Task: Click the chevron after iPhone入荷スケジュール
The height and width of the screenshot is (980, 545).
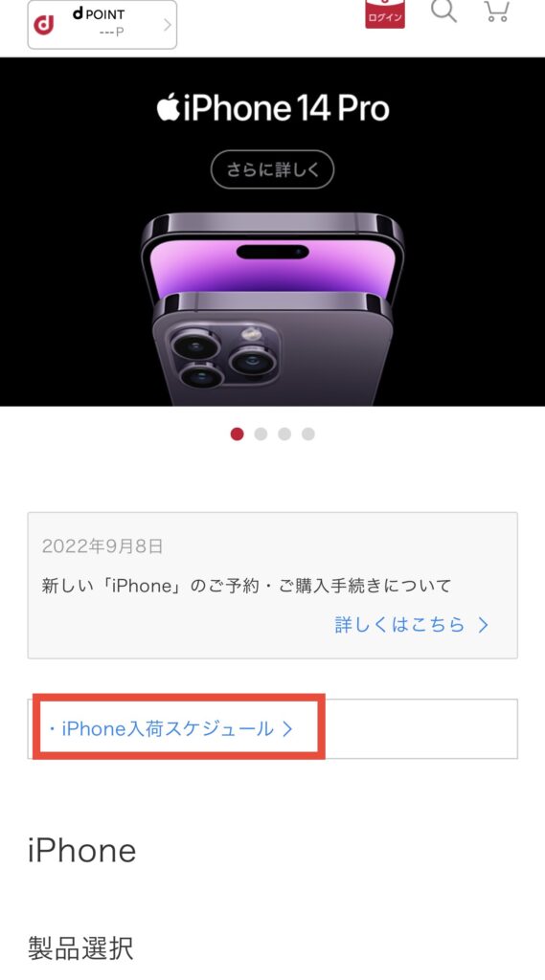Action: click(x=287, y=728)
